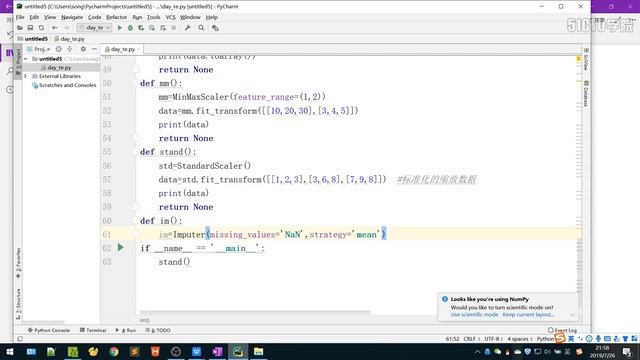This screenshot has width=640, height=360.
Task: Toggle the Structure side tool window button
Action: coord(18,304)
